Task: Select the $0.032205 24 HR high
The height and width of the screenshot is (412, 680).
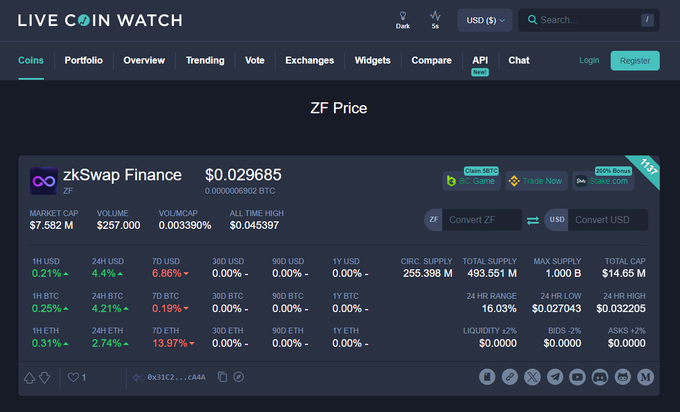Action: click(621, 309)
